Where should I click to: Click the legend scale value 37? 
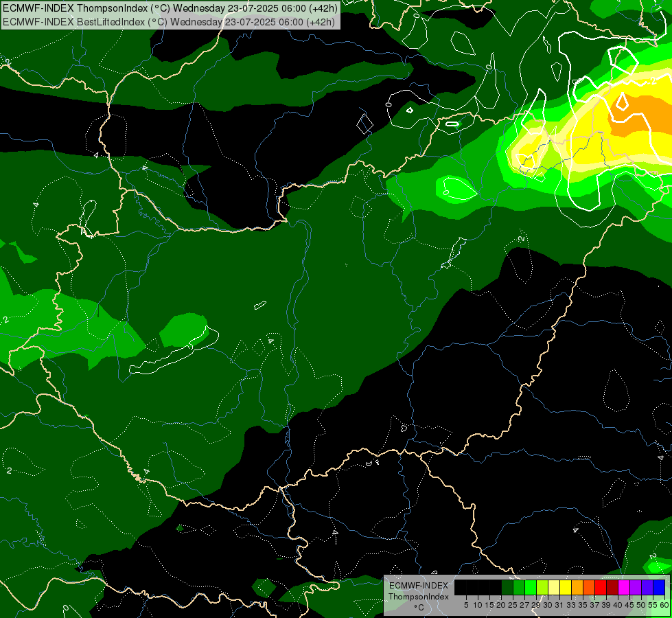coord(594,605)
